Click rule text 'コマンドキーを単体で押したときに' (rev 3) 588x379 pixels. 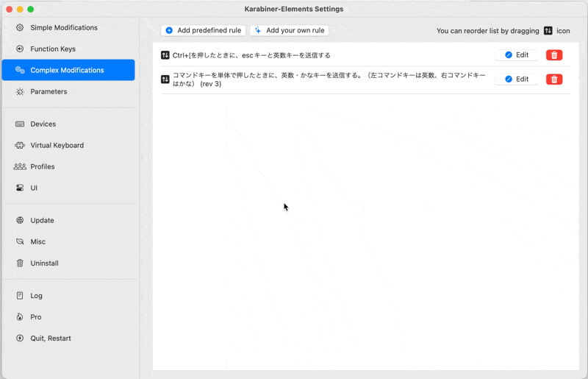tap(329, 79)
